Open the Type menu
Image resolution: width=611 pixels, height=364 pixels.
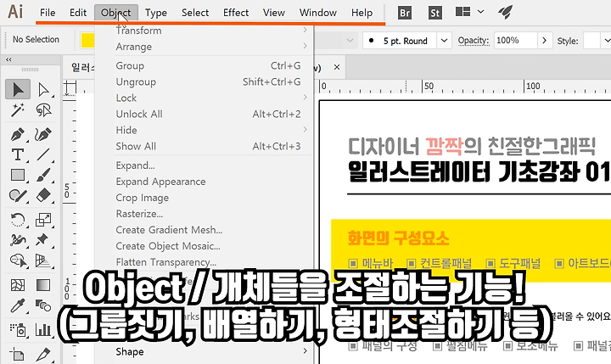156,13
